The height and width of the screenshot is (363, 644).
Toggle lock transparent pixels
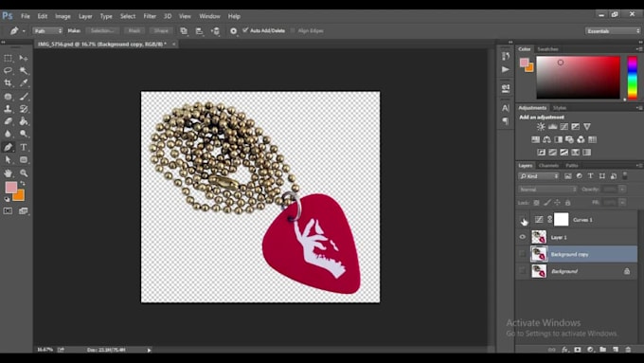click(536, 202)
